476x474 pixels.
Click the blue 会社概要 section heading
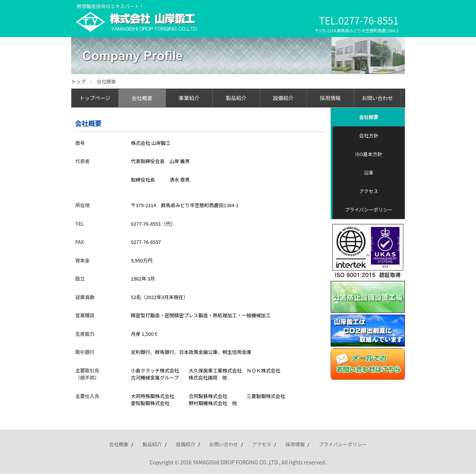point(88,123)
